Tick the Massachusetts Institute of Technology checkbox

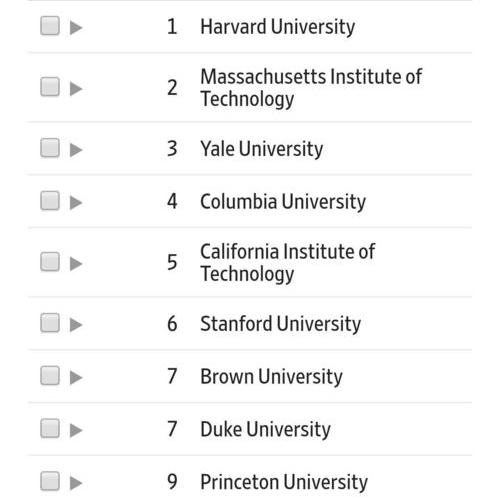(x=50, y=87)
